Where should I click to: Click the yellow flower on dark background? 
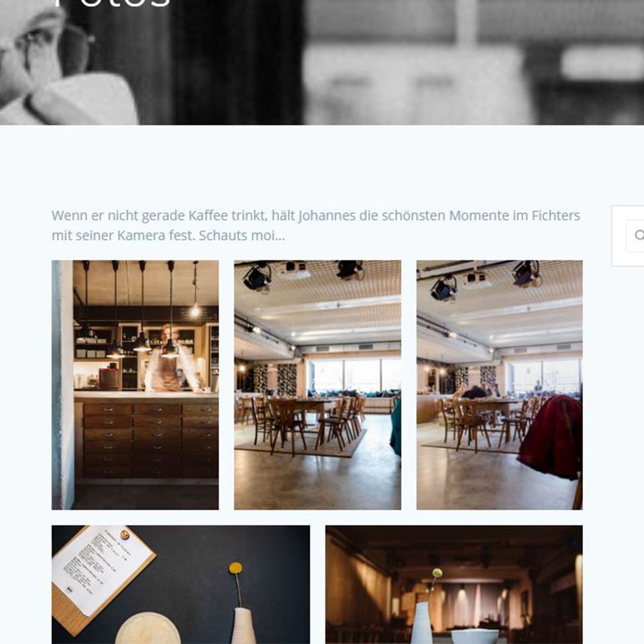(235, 568)
